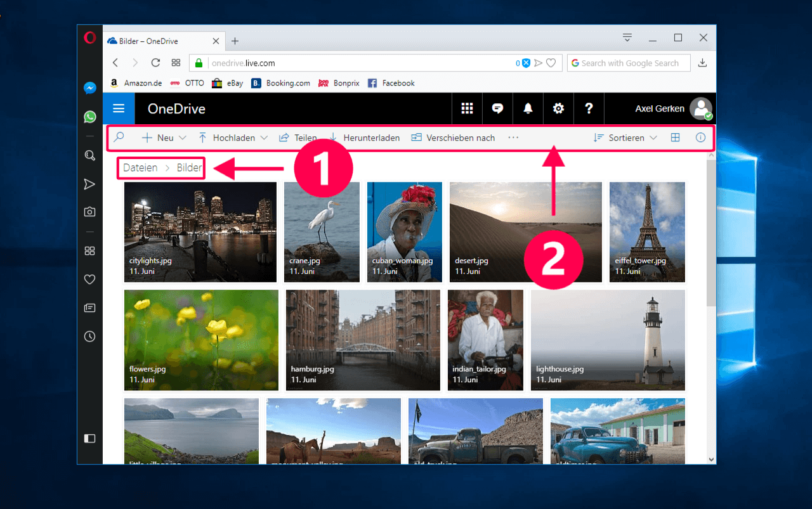Open the OneDrive hamburger navigation menu

pyautogui.click(x=119, y=108)
